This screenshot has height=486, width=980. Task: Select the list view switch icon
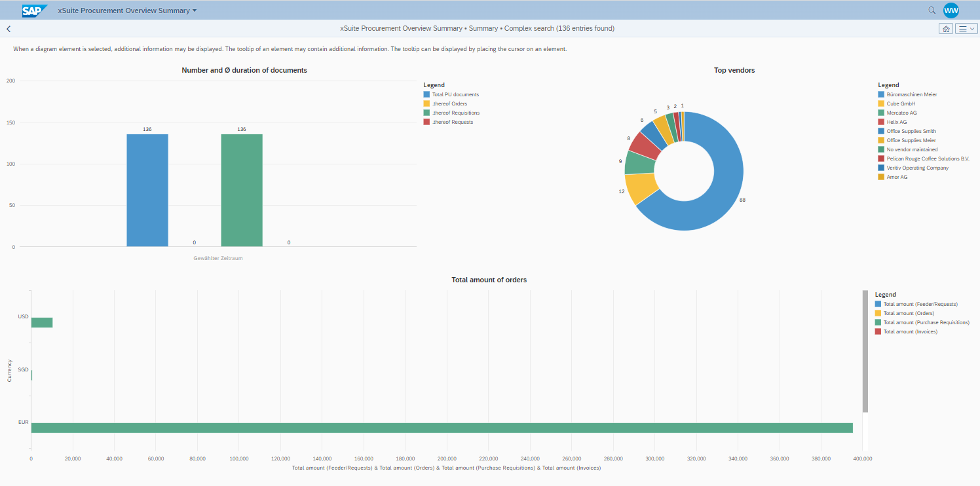click(x=962, y=28)
